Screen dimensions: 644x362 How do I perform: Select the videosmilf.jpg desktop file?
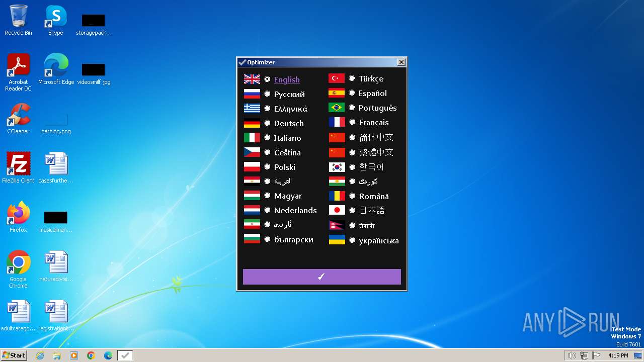94,73
